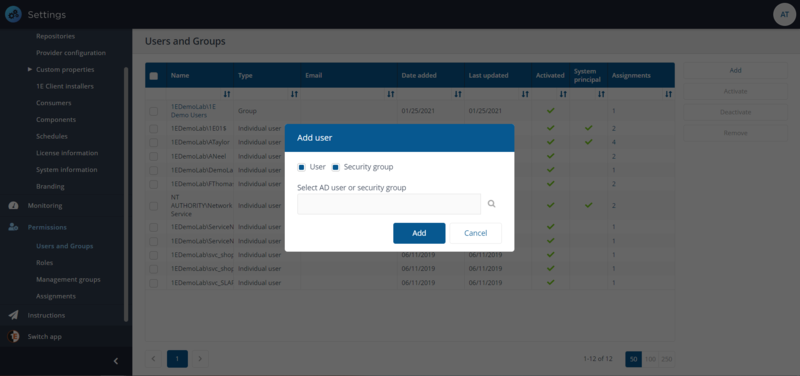Expand the Custom properties tree item
Screen dimensions: 800x376
[x=30, y=69]
